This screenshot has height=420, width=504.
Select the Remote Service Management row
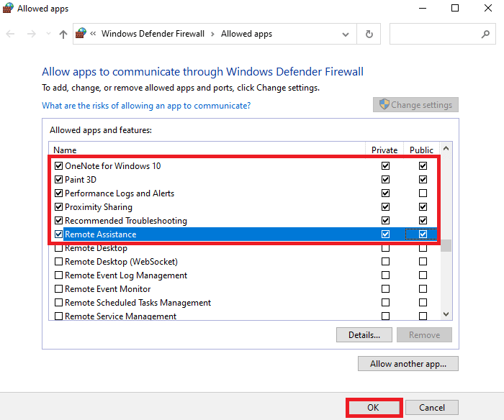(244, 316)
